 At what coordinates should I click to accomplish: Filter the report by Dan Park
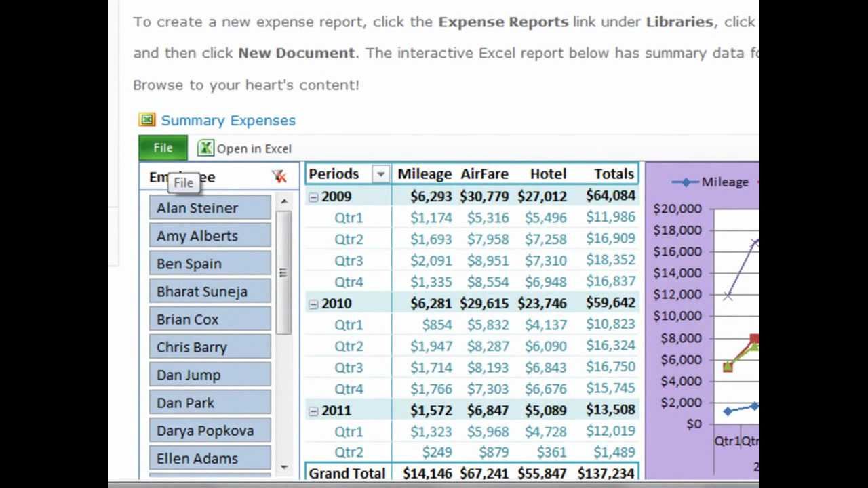coord(210,403)
